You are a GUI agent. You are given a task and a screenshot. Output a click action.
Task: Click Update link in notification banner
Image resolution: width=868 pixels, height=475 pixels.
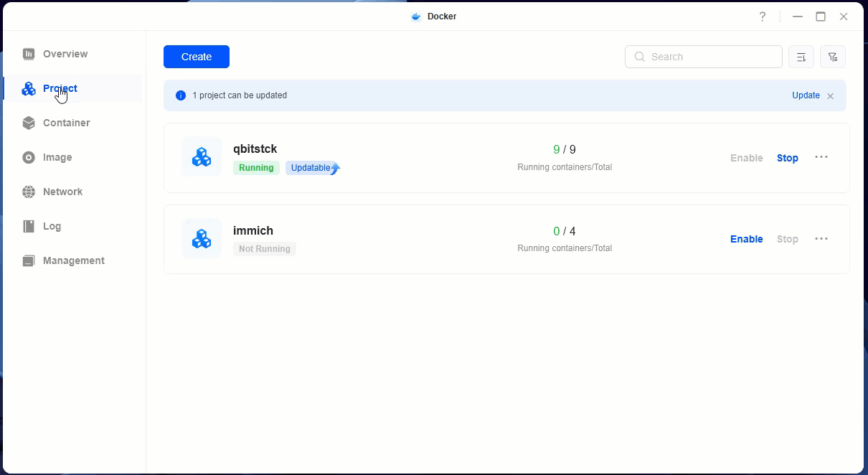tap(806, 95)
